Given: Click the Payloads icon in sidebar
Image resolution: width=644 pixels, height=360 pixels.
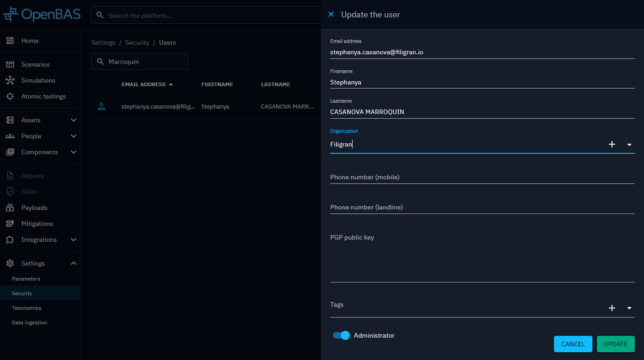Looking at the screenshot, I should point(10,208).
